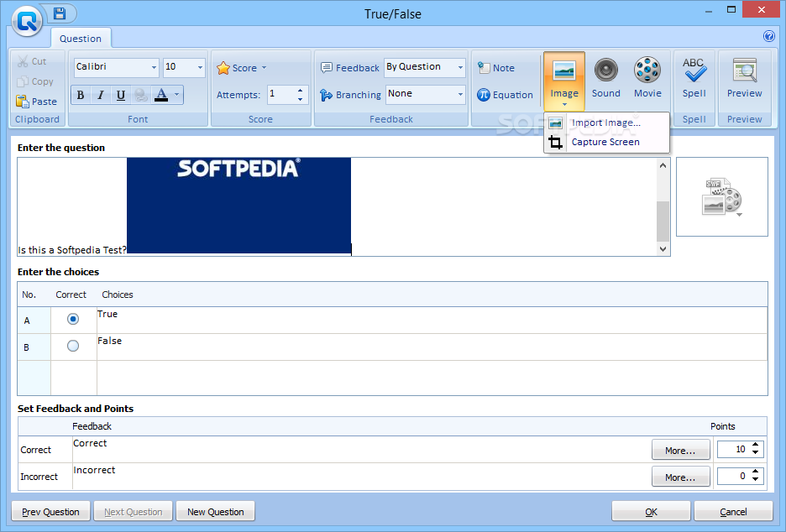Increase the Attempts value
Image resolution: width=786 pixels, height=532 pixels.
300,91
